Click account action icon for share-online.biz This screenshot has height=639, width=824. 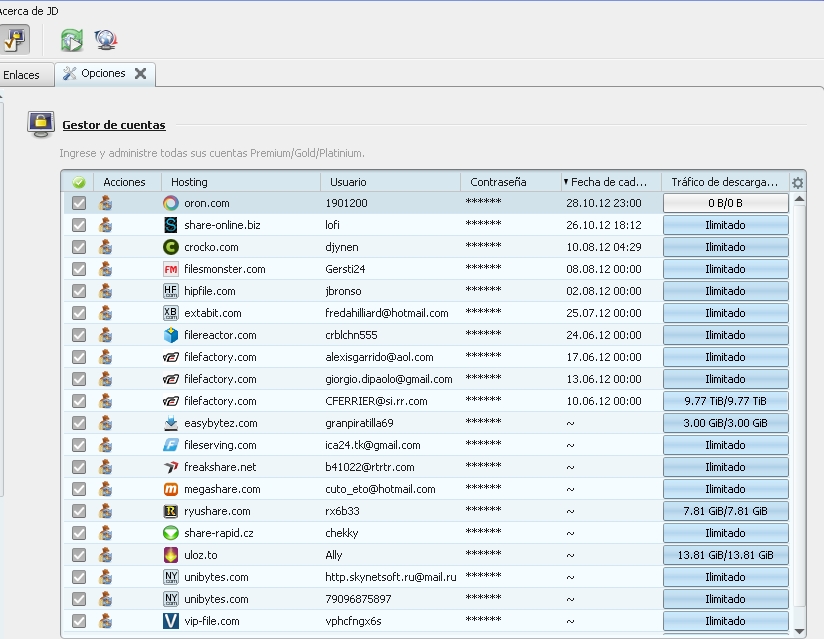(x=105, y=225)
